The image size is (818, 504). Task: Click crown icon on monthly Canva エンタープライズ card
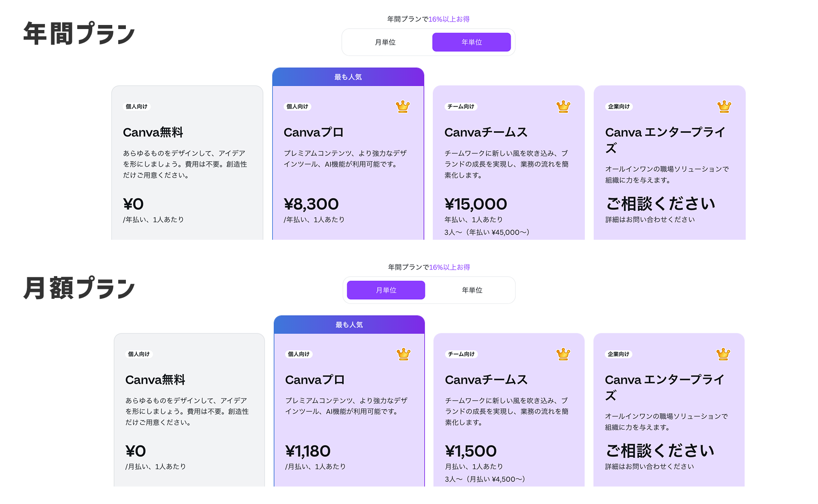[x=723, y=354]
